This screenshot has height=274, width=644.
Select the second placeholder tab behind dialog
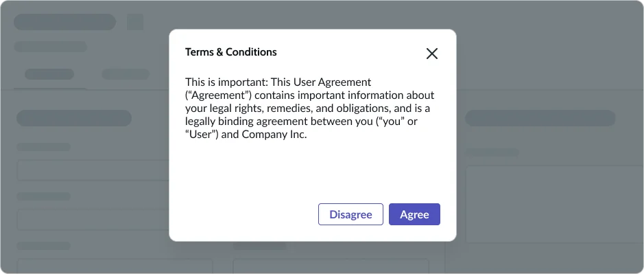(x=126, y=74)
